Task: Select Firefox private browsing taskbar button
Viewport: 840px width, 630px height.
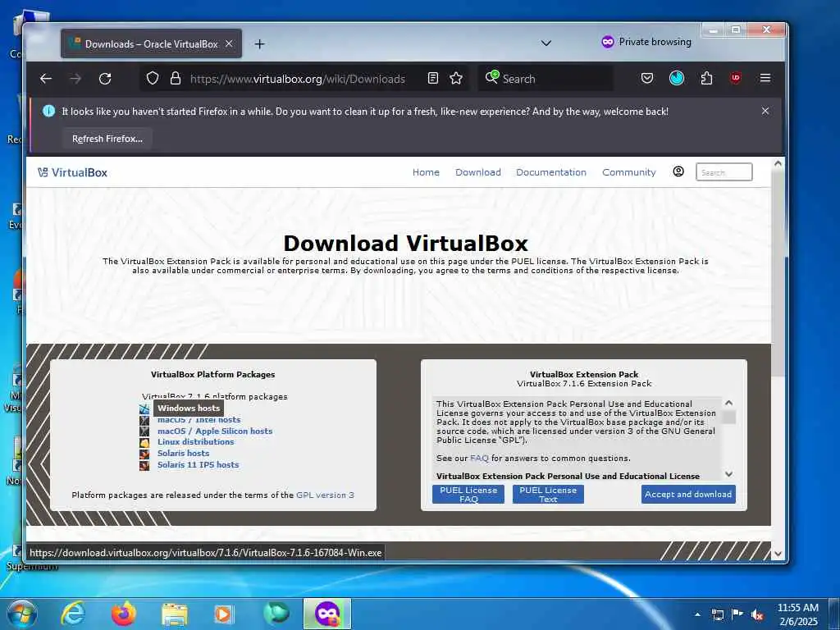Action: pos(327,614)
